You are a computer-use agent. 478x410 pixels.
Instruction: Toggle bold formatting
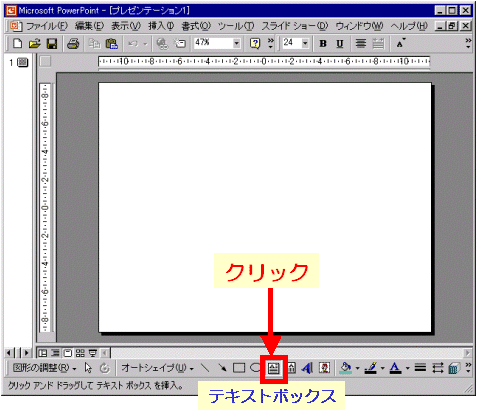click(323, 44)
